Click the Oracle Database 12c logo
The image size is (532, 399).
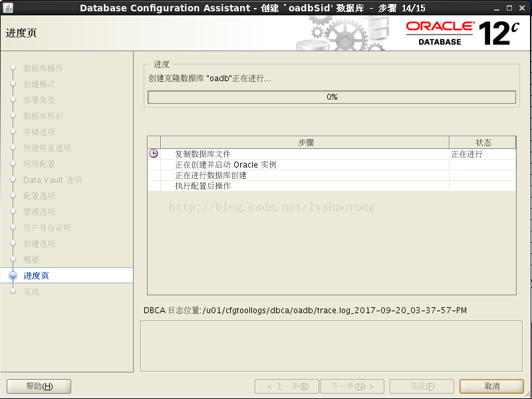click(463, 33)
